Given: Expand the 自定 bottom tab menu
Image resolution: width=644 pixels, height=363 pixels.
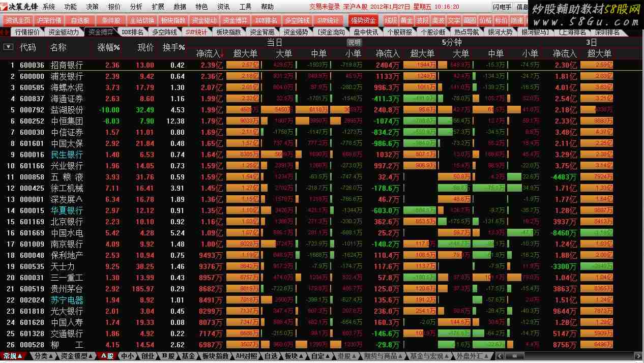Looking at the screenshot, I should (320, 356).
